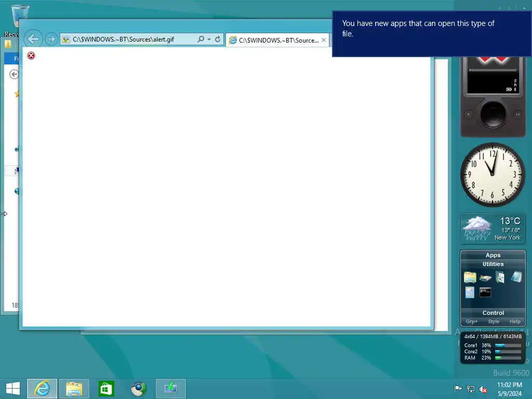Image resolution: width=532 pixels, height=399 pixels.
Task: Click the 4x64 / 1394MB / 6143MB text
Action: [493, 337]
